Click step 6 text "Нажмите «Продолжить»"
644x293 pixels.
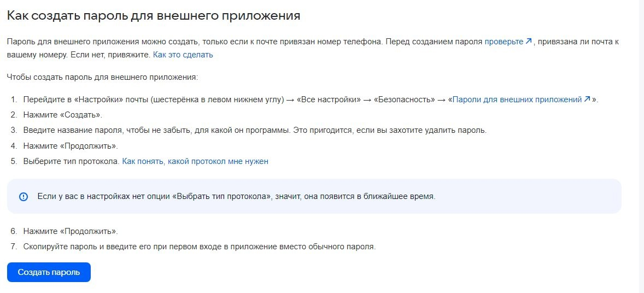(x=71, y=231)
